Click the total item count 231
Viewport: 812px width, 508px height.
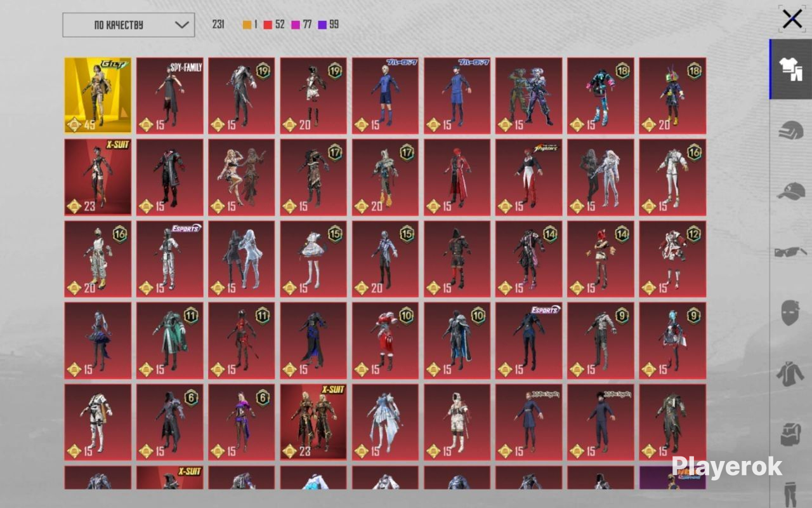pyautogui.click(x=218, y=25)
